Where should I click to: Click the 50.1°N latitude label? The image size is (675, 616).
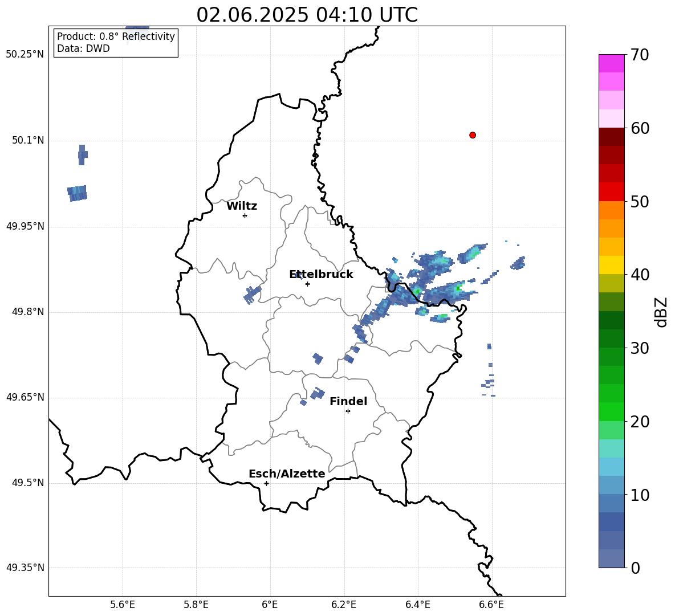point(28,140)
